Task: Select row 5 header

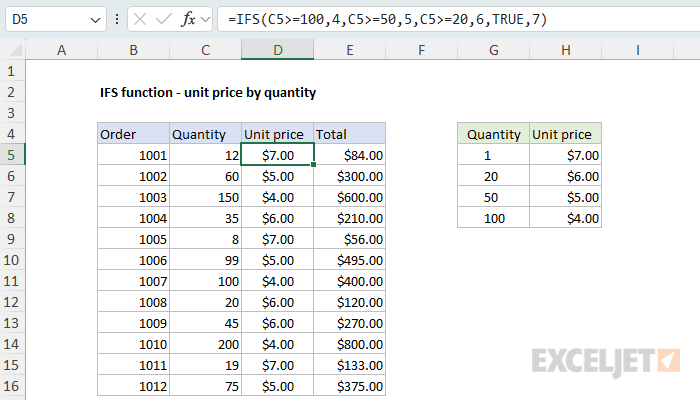Action: pos(12,155)
